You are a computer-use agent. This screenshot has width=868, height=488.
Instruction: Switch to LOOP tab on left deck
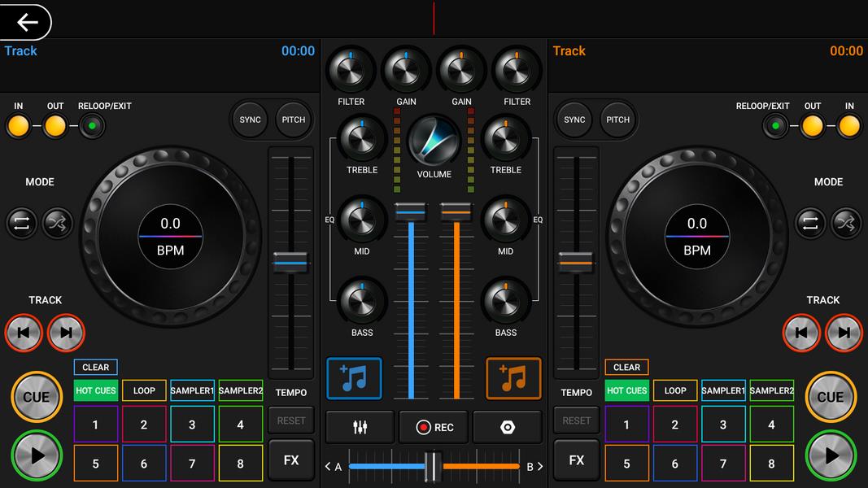(x=144, y=390)
